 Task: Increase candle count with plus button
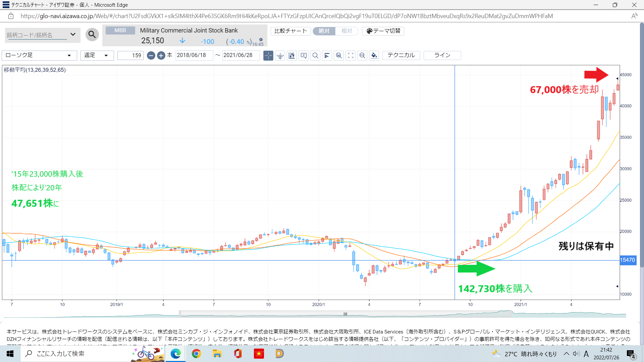pos(161,56)
